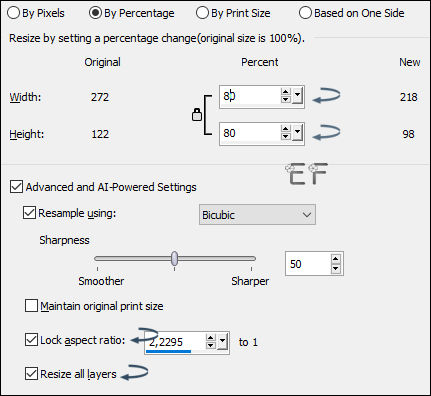The width and height of the screenshot is (431, 396).
Task: Decrease Width percent with down arrow
Action: (286, 99)
